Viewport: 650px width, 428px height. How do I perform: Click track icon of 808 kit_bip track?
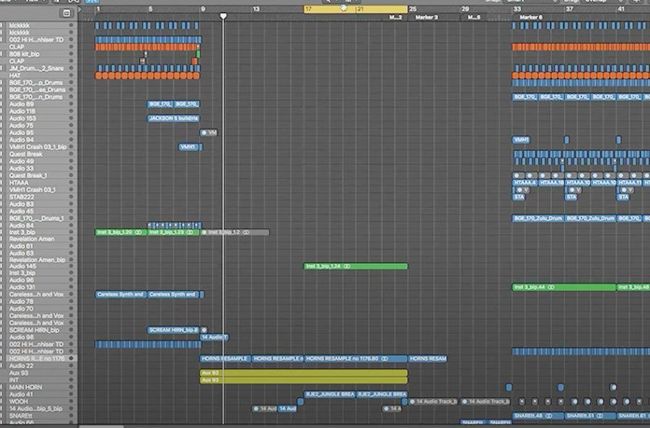(4, 53)
